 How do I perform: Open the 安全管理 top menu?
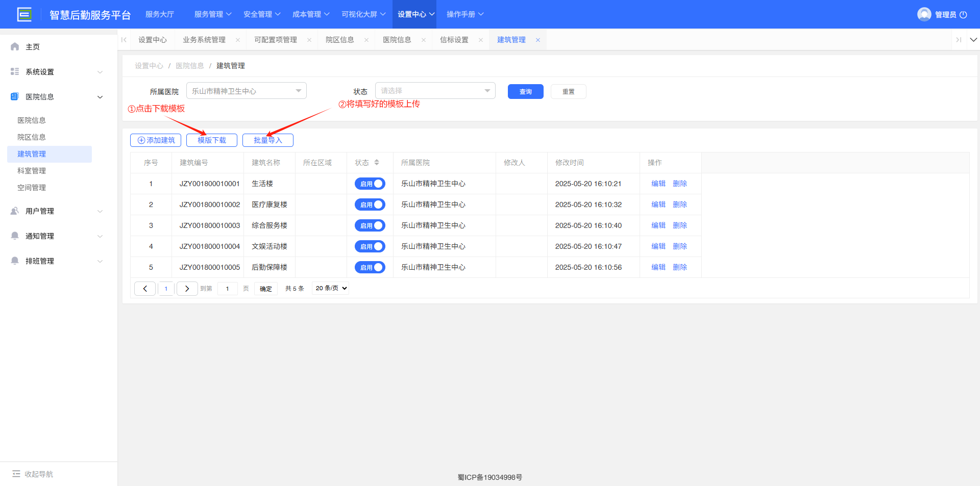coord(262,14)
